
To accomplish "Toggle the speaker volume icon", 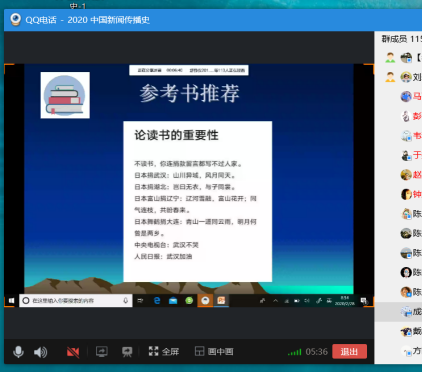I will [x=40, y=352].
